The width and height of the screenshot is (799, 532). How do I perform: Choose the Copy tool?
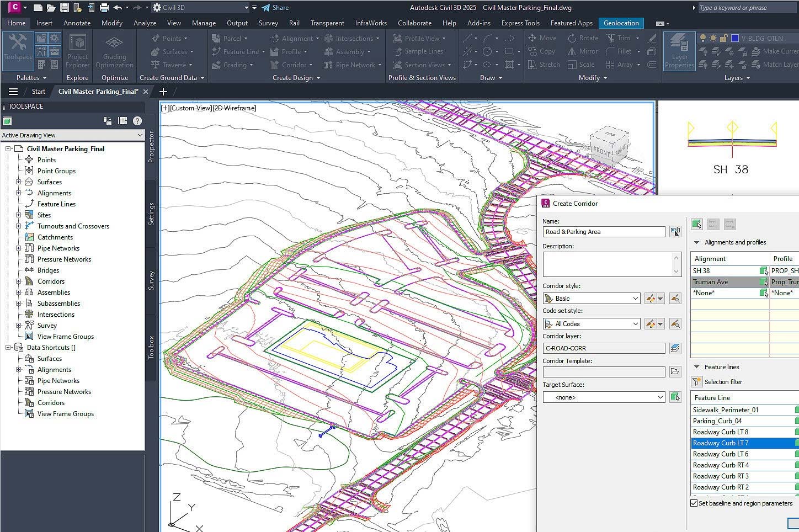[541, 51]
